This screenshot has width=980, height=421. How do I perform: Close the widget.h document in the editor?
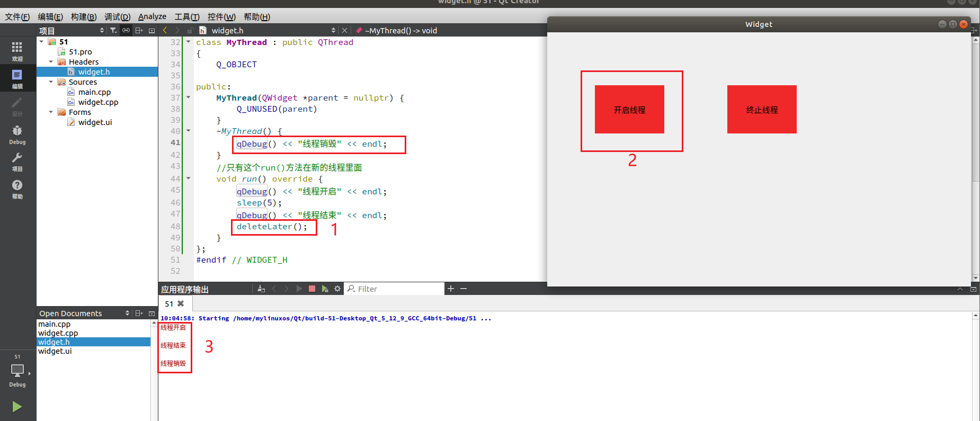click(x=345, y=31)
